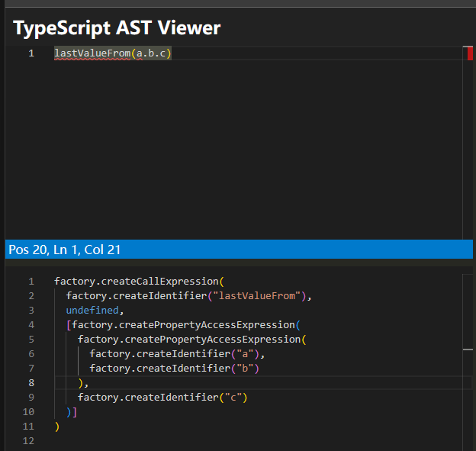
Task: Click the overview ruler marker in the output editor
Action: [x=468, y=349]
